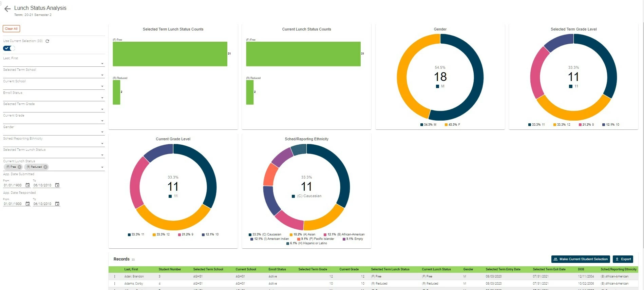Select (B) African-American legend entry
This screenshot has width=644, height=290.
[344, 234]
